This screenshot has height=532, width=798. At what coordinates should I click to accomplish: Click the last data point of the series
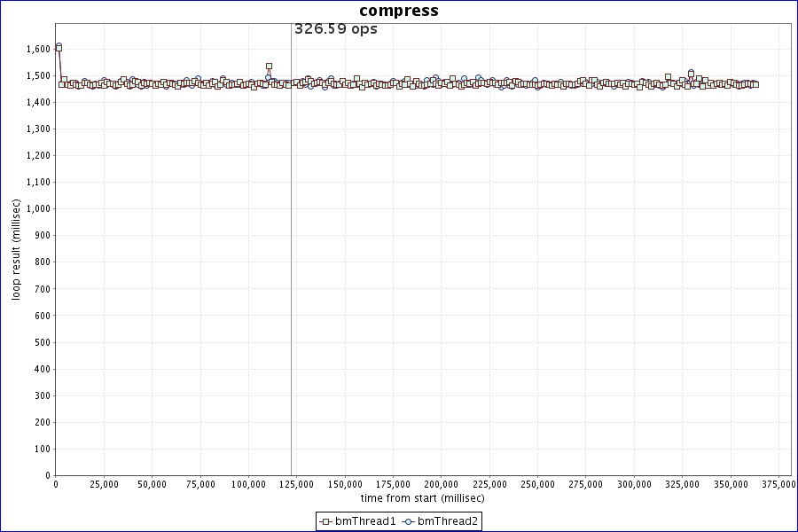pos(755,84)
